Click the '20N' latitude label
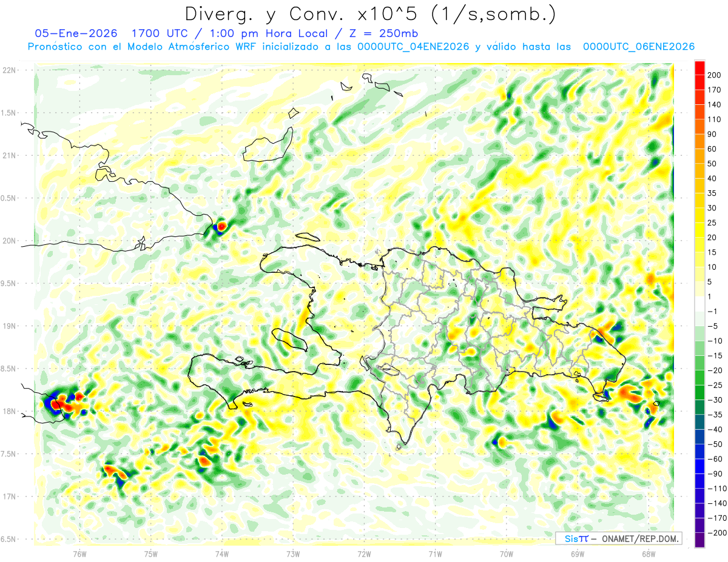This screenshot has width=728, height=562. tap(9, 241)
